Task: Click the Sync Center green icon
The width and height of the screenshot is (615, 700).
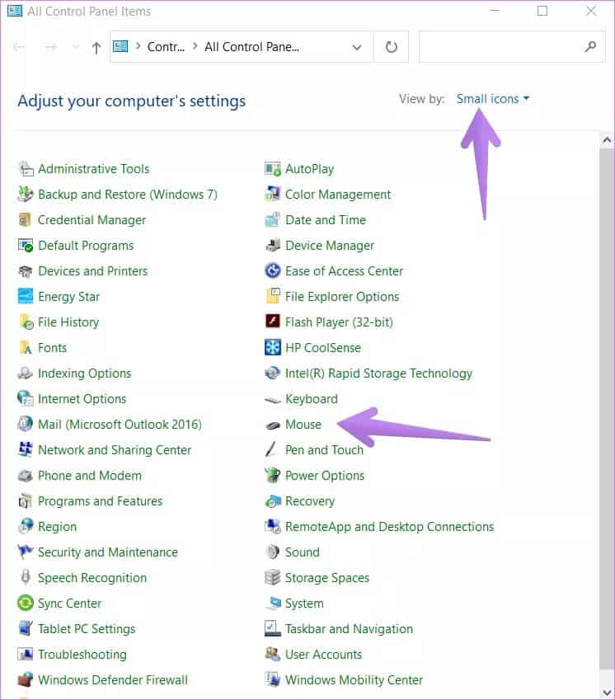Action: tap(26, 604)
